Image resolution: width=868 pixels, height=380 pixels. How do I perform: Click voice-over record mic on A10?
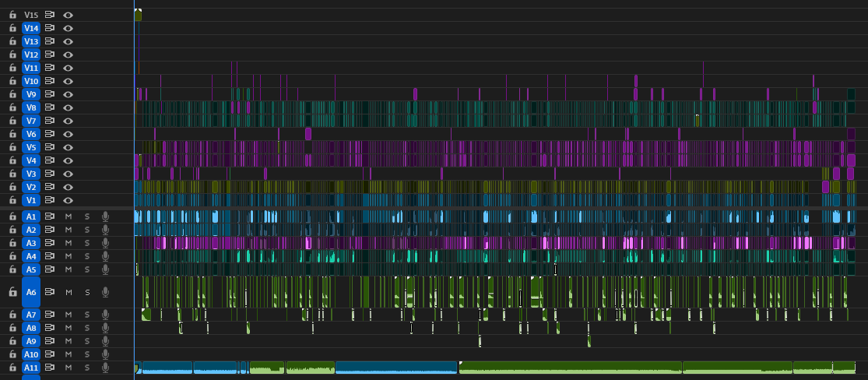(105, 354)
